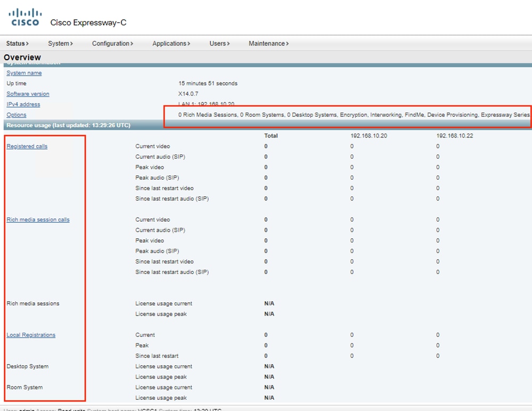Open the Users menu
This screenshot has width=532, height=411.
(219, 44)
